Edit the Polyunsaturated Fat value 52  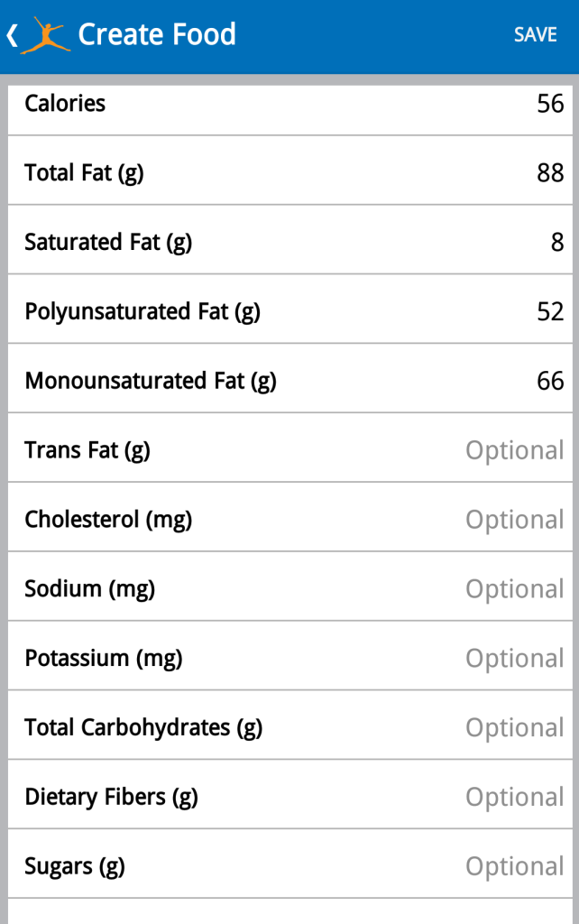pos(549,312)
